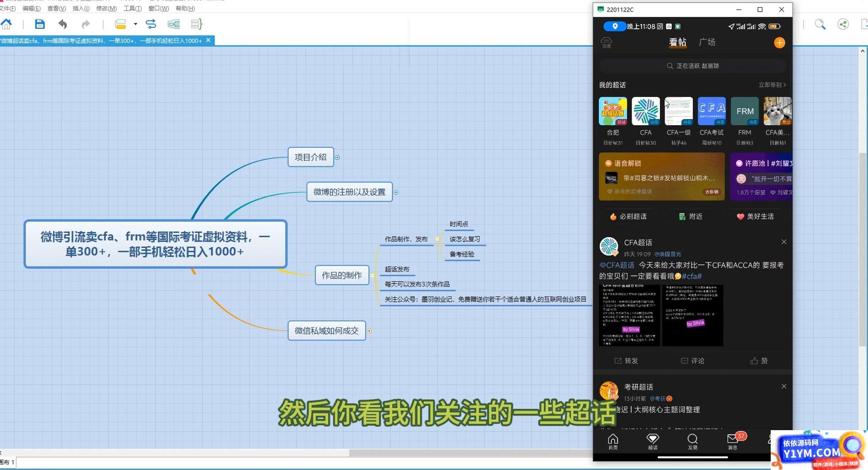This screenshot has width=868, height=470.
Task: Expand the 微信私域如何成交 node
Action: click(x=369, y=331)
